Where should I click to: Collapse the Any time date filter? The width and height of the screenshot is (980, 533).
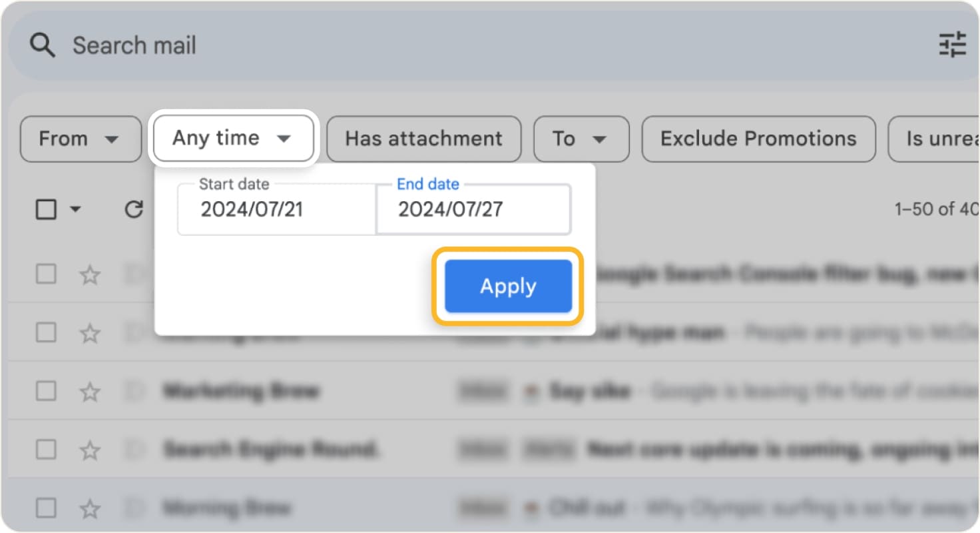point(232,138)
